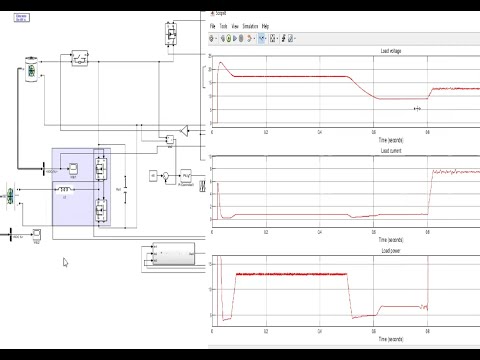Open the triggers toolbar icon
This screenshot has width=480, height=360.
[x=283, y=39]
